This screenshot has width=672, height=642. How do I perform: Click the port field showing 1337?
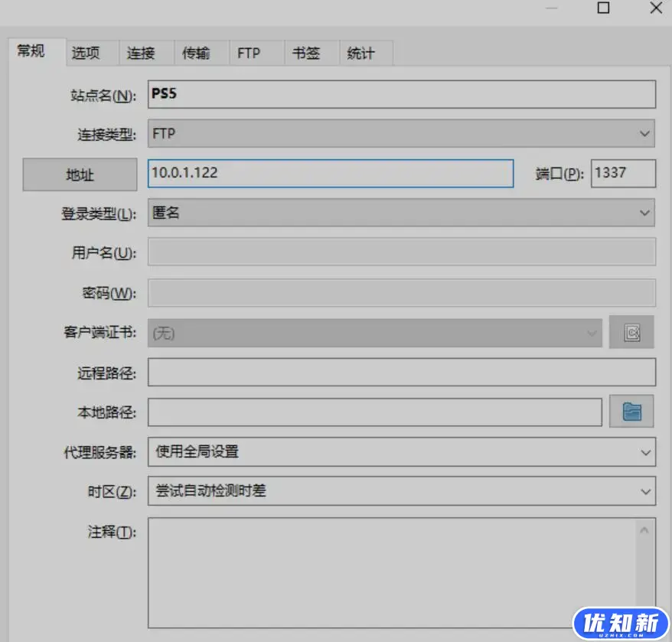point(622,173)
